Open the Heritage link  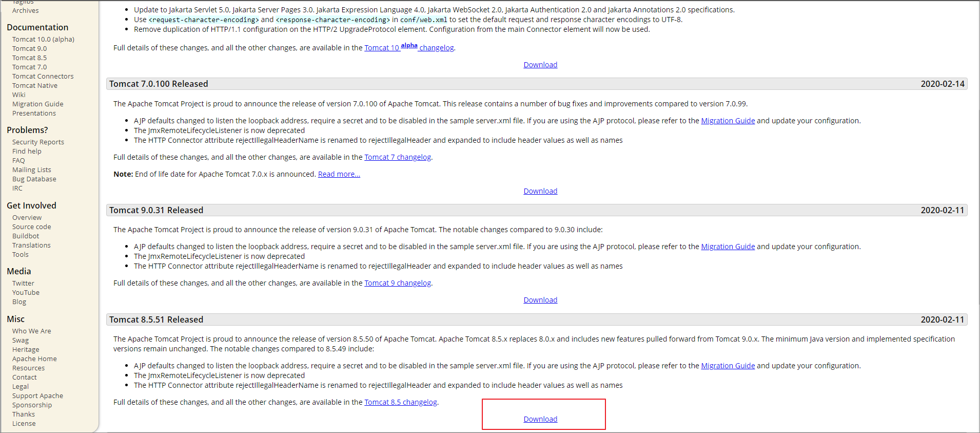(26, 349)
